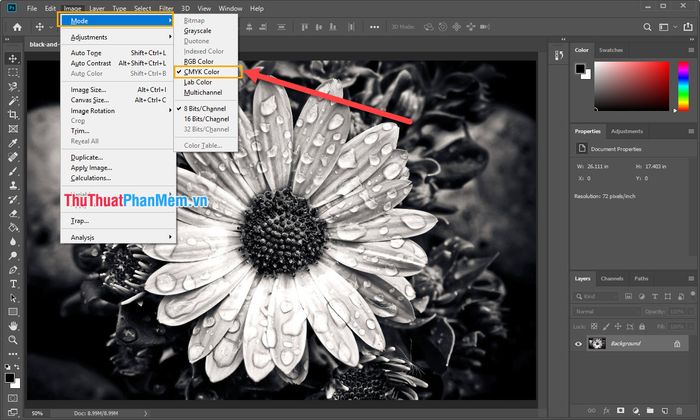Viewport: 700px width, 420px height.
Task: Click Auto Tone menu item
Action: pos(118,53)
